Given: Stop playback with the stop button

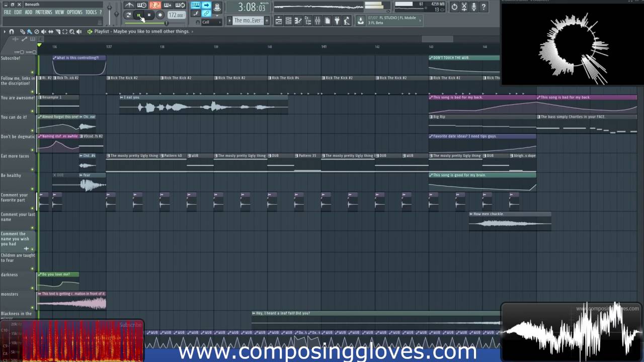Looking at the screenshot, I should coord(149,15).
